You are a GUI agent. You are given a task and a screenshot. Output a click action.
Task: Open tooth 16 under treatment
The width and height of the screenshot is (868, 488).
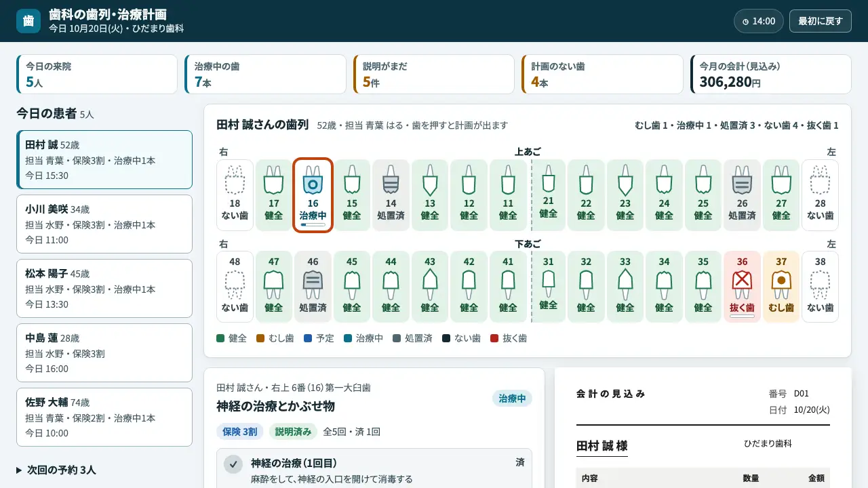pyautogui.click(x=313, y=195)
